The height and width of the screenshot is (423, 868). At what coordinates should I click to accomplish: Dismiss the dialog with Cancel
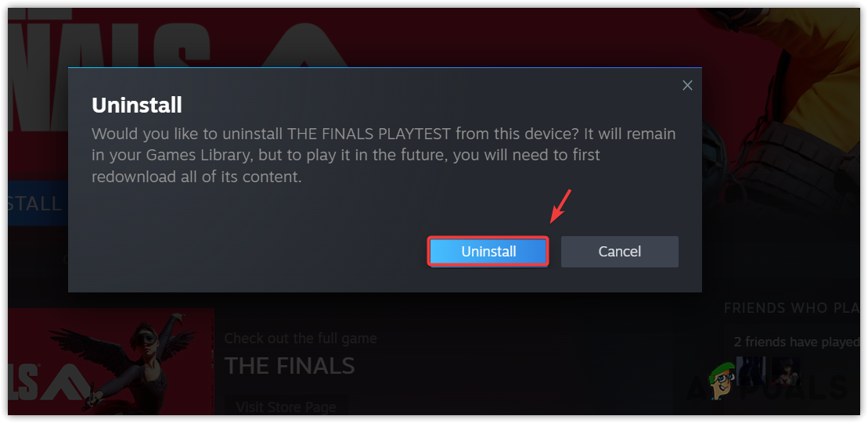(619, 252)
